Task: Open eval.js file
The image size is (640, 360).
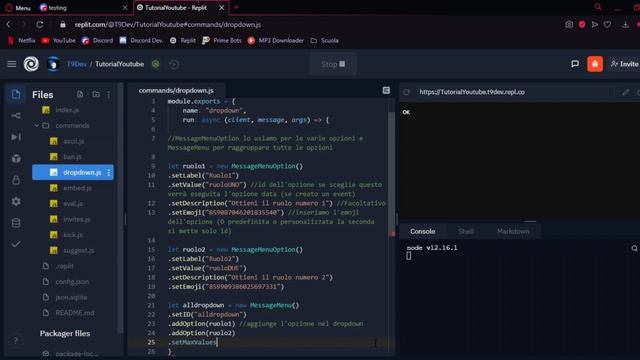Action: coord(73,204)
